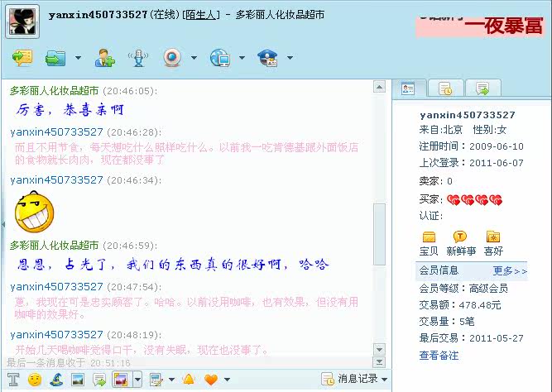Viewport: 552px width, 392px height.
Task: Click 上次登录：2011-06-07 text
Action: tap(471, 163)
